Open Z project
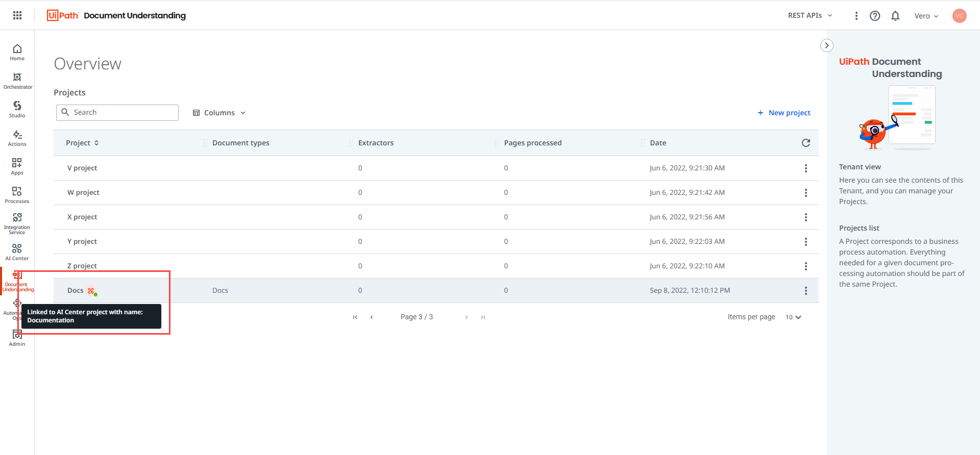Image resolution: width=980 pixels, height=455 pixels. tap(82, 266)
